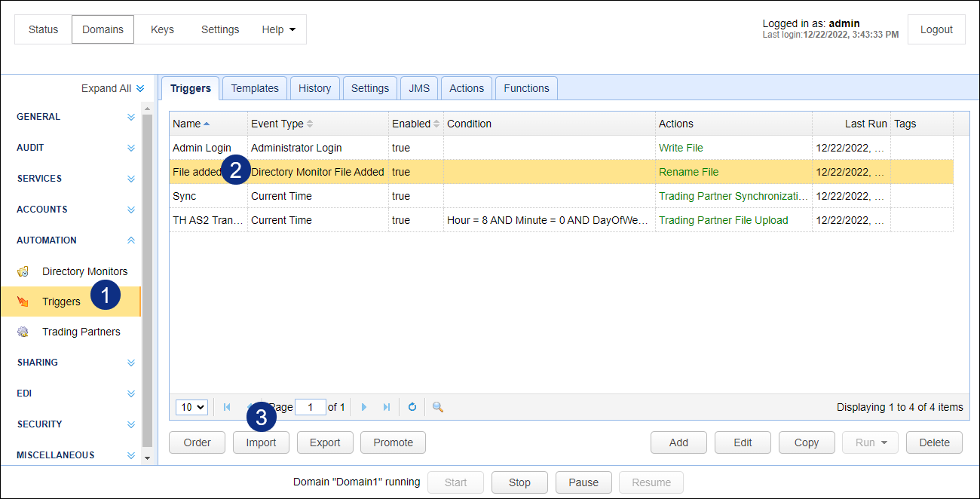Select the Sync trigger row

coord(562,196)
